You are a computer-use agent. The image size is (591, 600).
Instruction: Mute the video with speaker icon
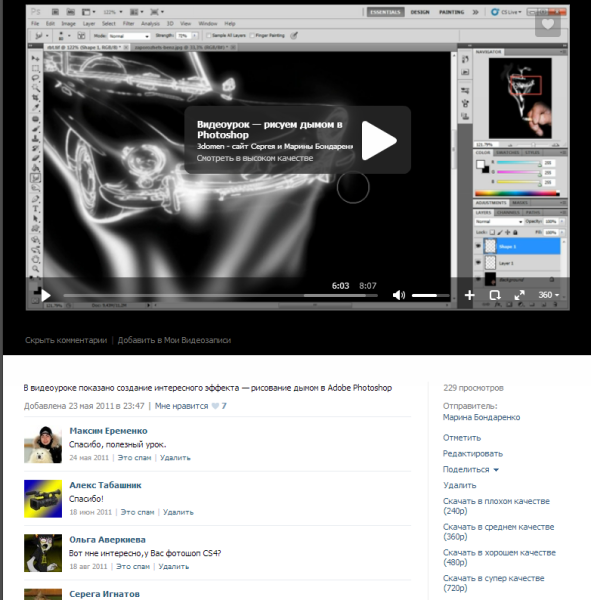pos(398,295)
